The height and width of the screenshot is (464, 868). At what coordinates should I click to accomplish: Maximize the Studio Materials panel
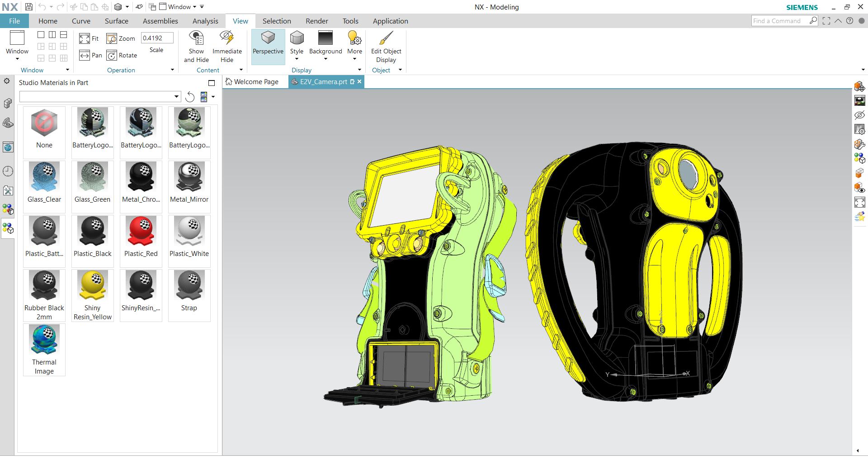point(211,83)
